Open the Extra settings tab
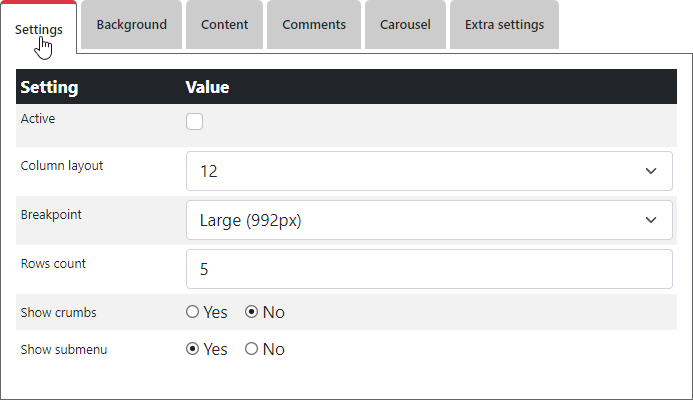The height and width of the screenshot is (400, 693). coord(504,25)
